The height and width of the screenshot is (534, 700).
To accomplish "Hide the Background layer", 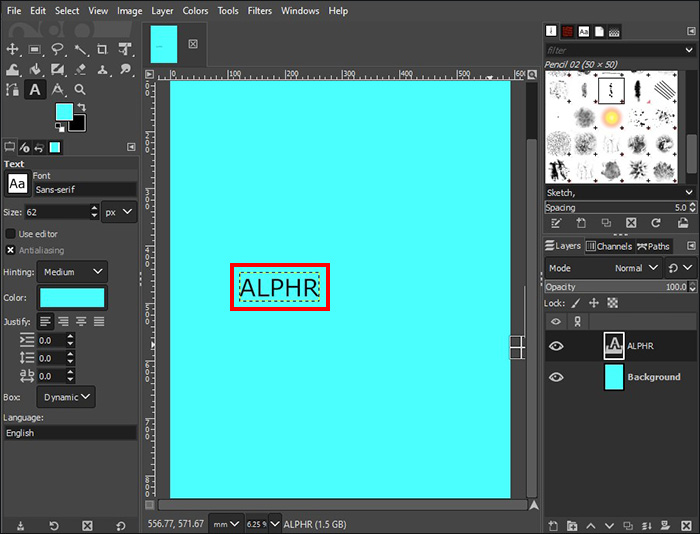I will [x=556, y=377].
